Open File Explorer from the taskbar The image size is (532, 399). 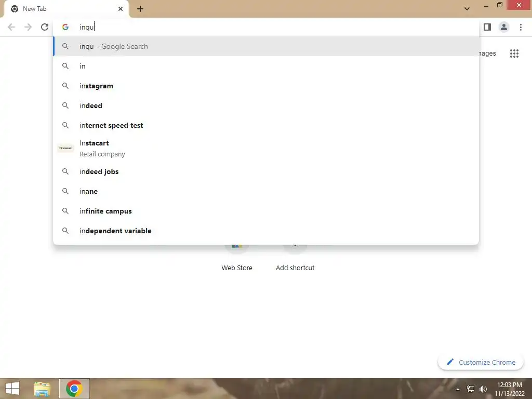(42, 389)
